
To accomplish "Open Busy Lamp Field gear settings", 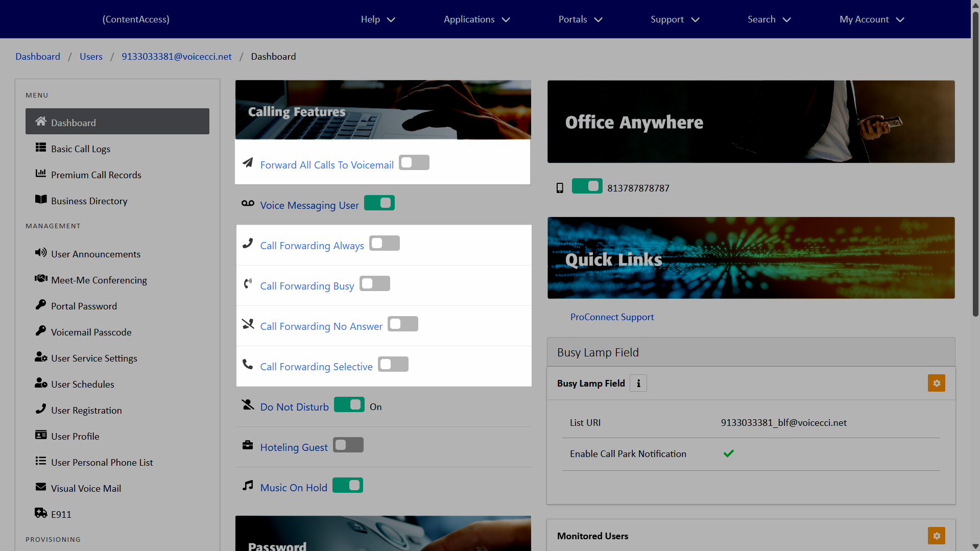I will 936,384.
